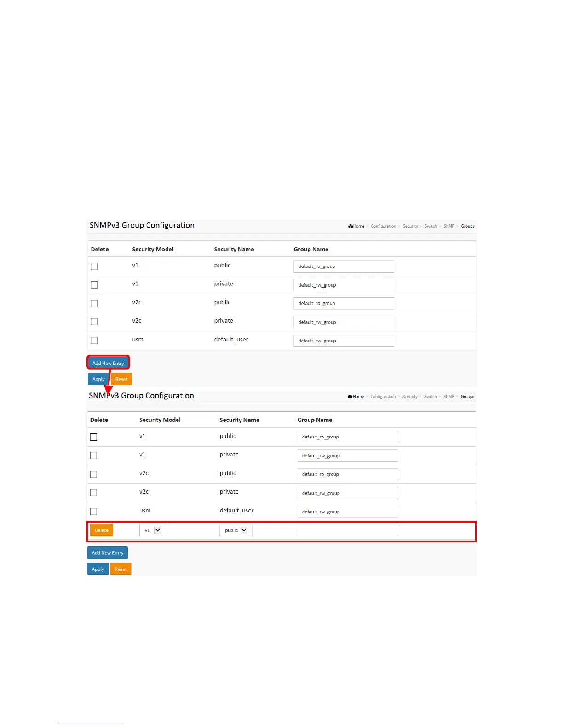Open Security Model v1 dropdown in new row
Image resolution: width=563 pixels, height=728 pixels.
tap(153, 530)
